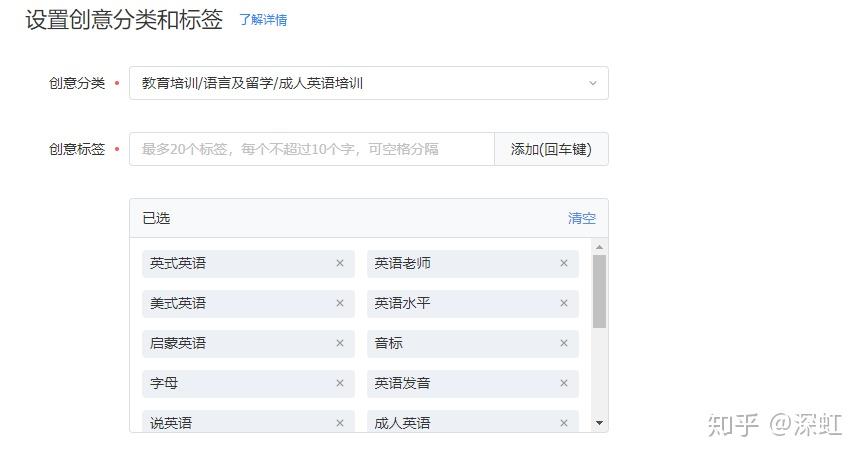Remove the 美式英语 tag
This screenshot has width=864, height=459.
(x=340, y=303)
